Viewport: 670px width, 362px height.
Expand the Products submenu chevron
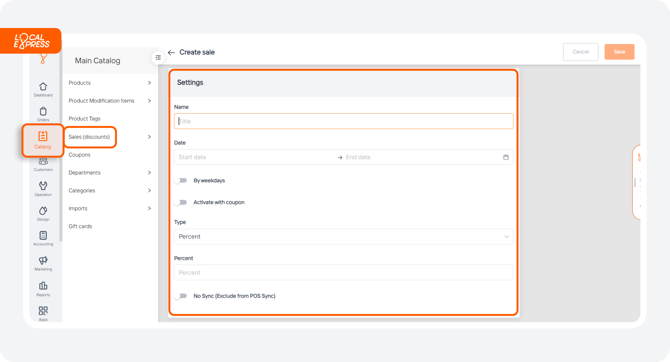pyautogui.click(x=149, y=83)
